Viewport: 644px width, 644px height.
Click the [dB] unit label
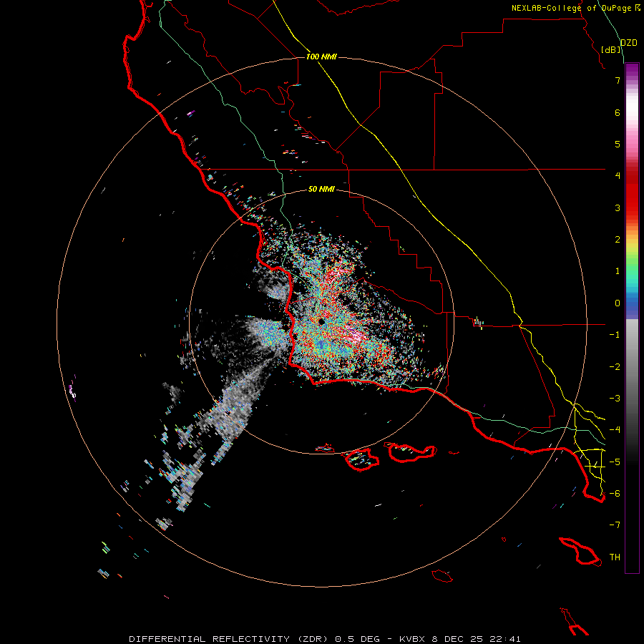[x=611, y=49]
